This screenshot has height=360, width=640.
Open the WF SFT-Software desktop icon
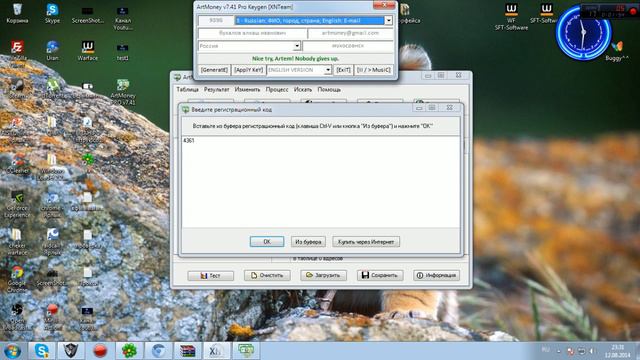[511, 16]
